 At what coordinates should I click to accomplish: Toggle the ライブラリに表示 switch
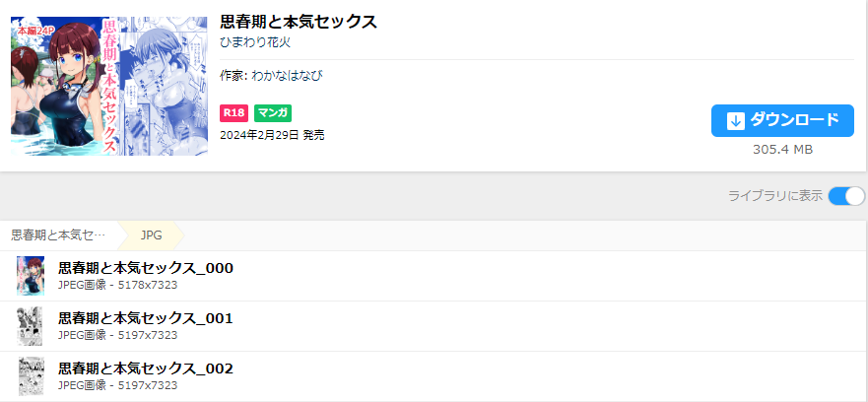click(845, 195)
